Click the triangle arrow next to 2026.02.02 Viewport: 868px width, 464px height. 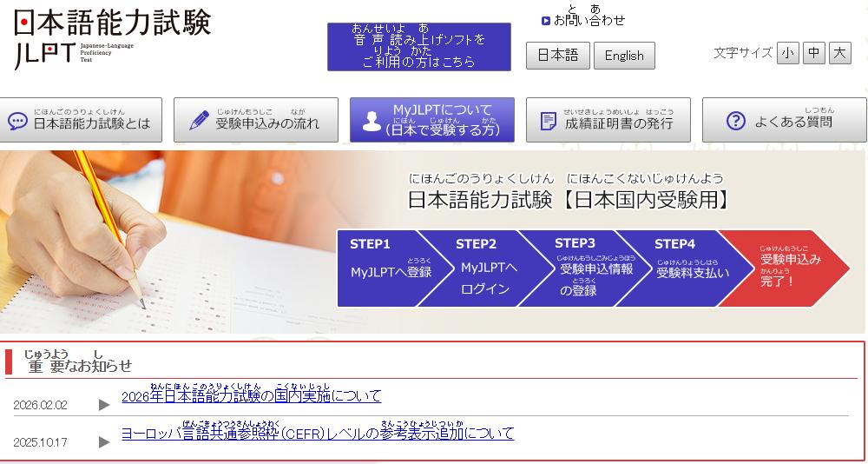(104, 405)
